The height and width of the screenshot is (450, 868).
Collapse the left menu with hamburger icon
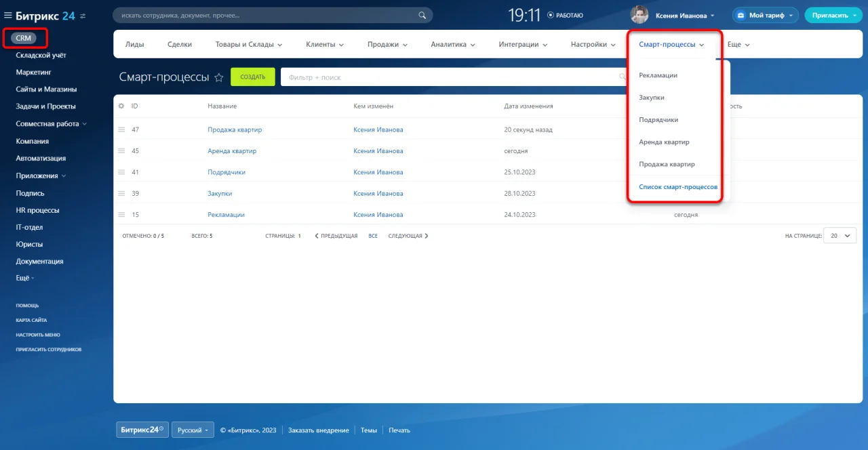point(8,15)
